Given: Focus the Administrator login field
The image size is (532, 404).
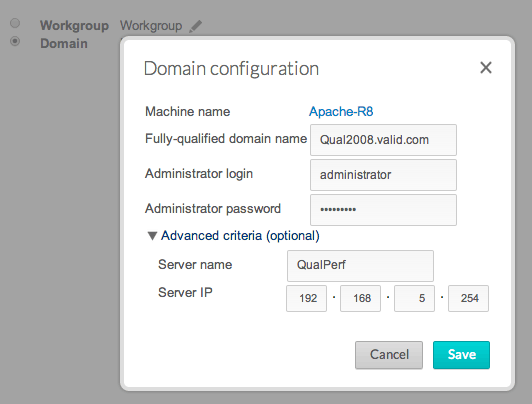Looking at the screenshot, I should pos(383,175).
